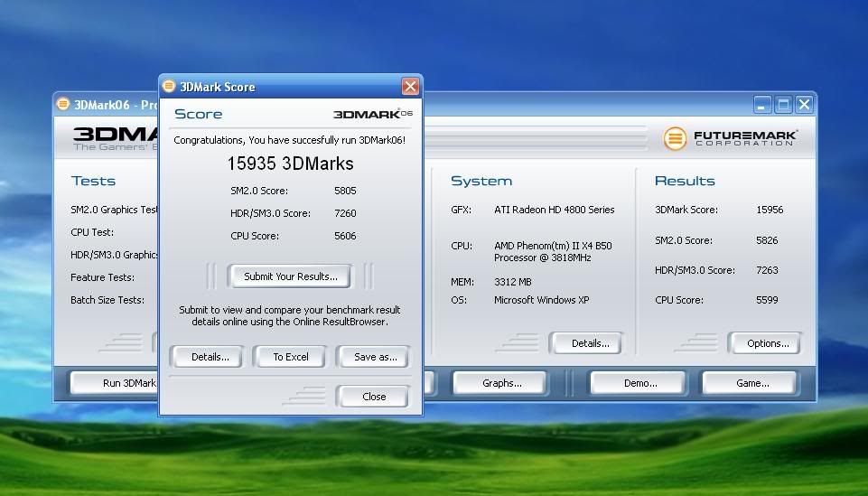This screenshot has height=496, width=868.
Task: Minimize the 3DMark06 main window
Action: point(762,105)
